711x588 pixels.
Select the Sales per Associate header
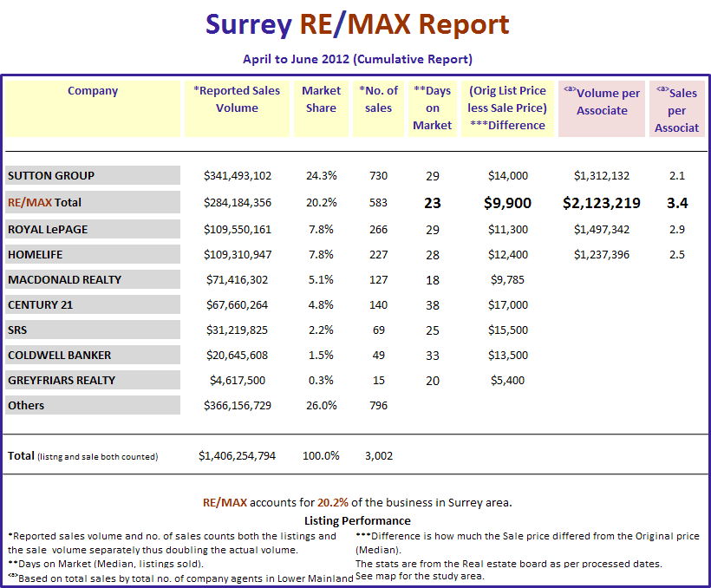tap(677, 108)
